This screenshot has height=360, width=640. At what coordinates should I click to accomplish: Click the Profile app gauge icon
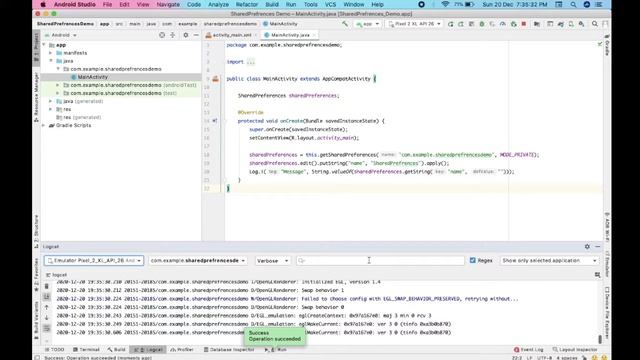point(503,24)
